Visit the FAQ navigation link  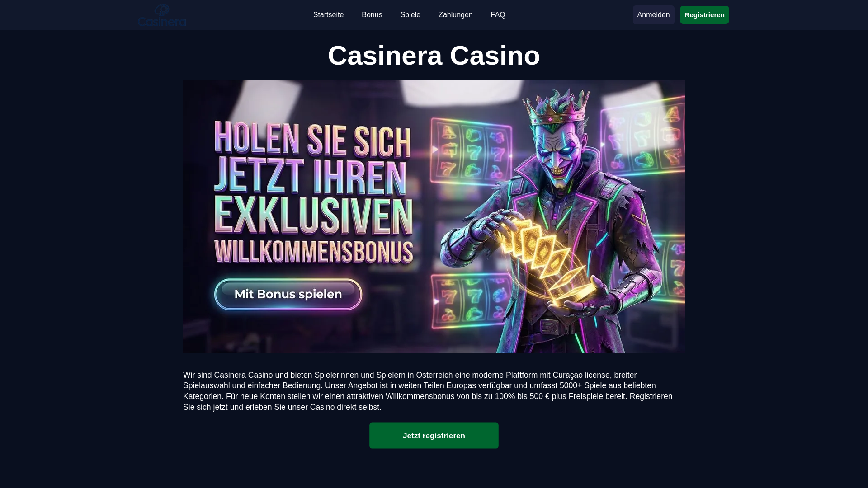pyautogui.click(x=498, y=15)
